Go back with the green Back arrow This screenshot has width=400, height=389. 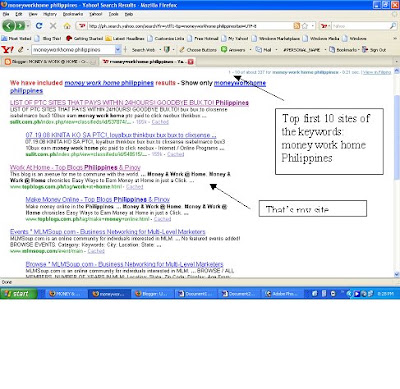pyautogui.click(x=9, y=26)
